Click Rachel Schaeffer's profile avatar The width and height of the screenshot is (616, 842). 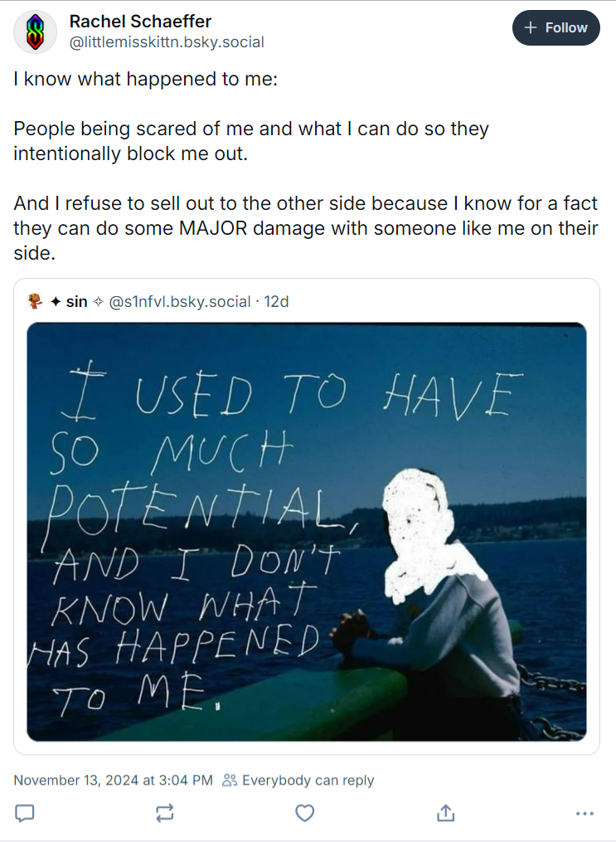(x=36, y=32)
